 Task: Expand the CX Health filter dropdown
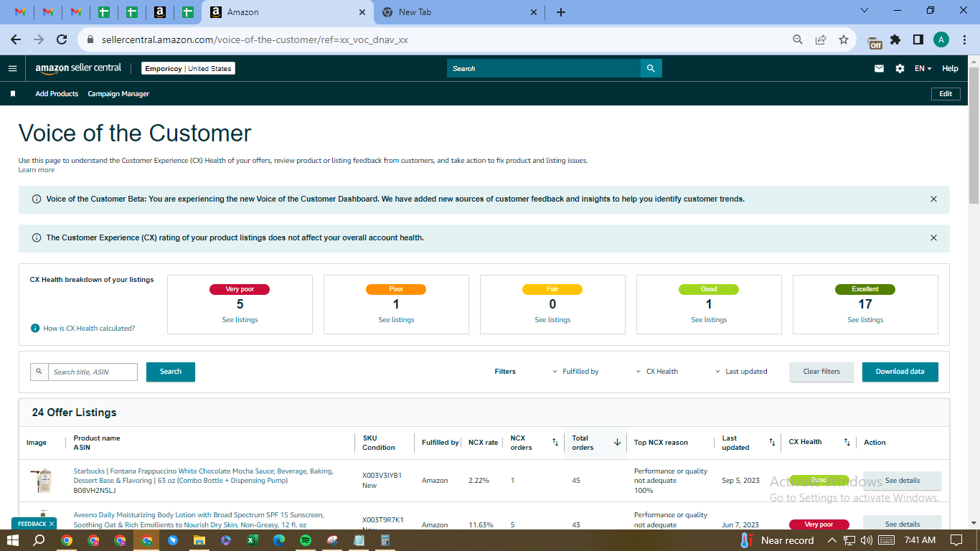[x=657, y=372]
